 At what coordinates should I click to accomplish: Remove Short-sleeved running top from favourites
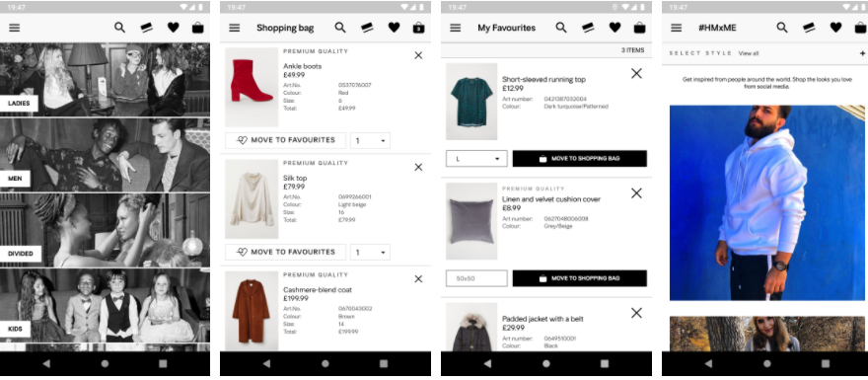tap(636, 73)
